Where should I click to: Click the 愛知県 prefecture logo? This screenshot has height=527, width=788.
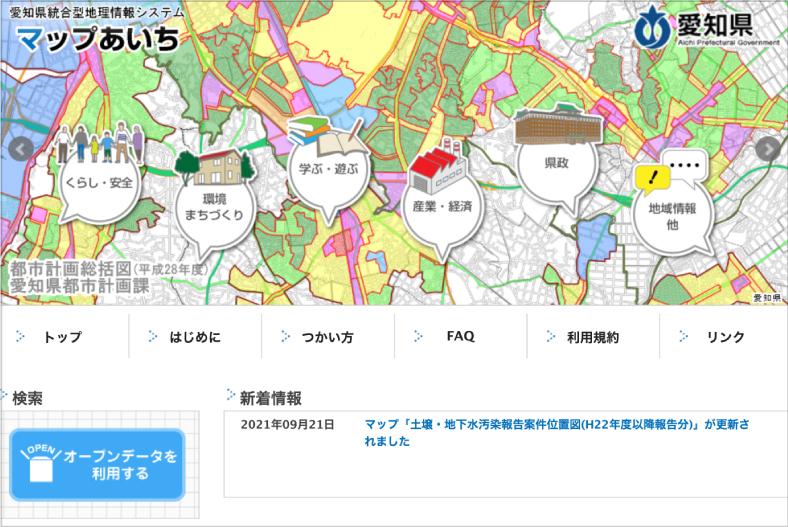pyautogui.click(x=708, y=26)
